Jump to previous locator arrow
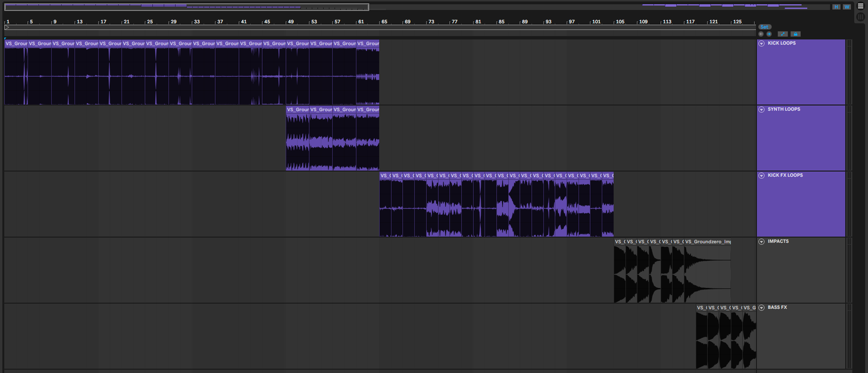The image size is (868, 373). (x=761, y=34)
